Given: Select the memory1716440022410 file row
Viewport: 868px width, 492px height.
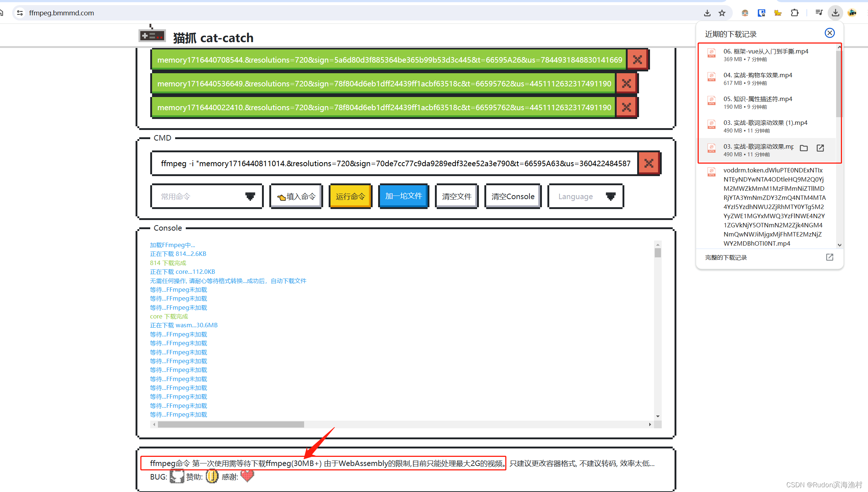Looking at the screenshot, I should (x=384, y=107).
